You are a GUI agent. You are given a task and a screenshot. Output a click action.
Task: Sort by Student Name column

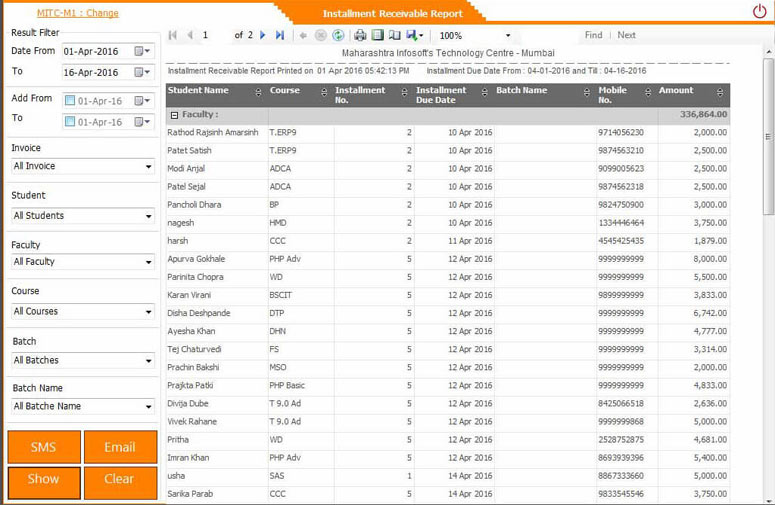tap(258, 92)
